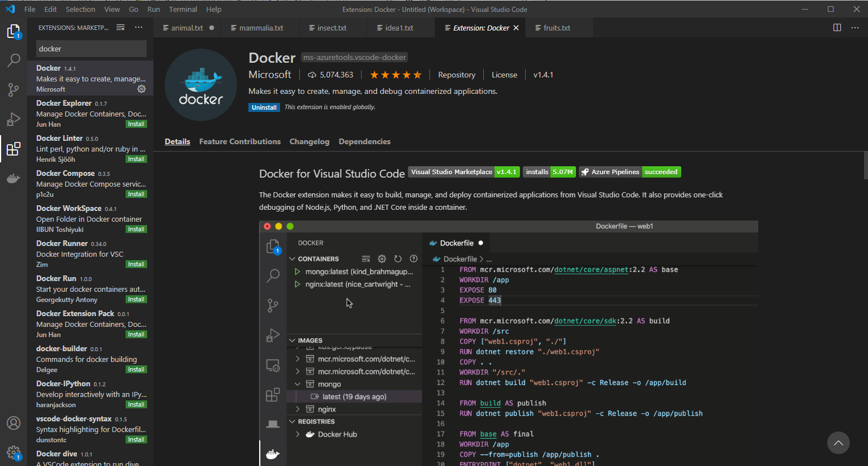Install the Docker Run extension

tap(136, 299)
